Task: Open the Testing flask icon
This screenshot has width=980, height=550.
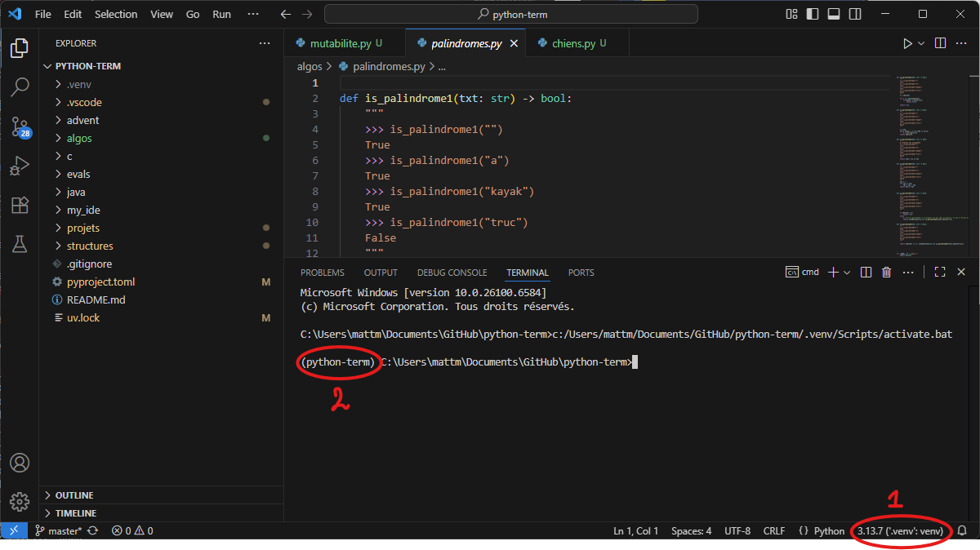Action: click(x=20, y=243)
